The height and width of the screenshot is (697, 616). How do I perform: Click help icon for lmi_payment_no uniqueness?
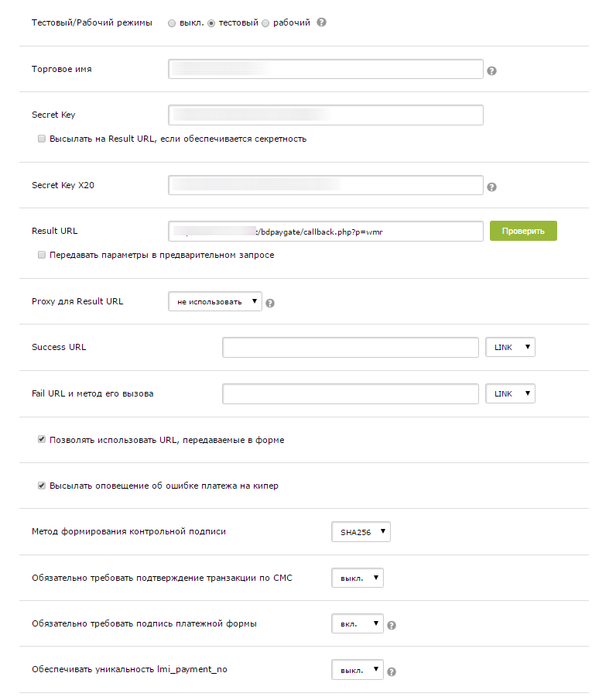click(392, 671)
